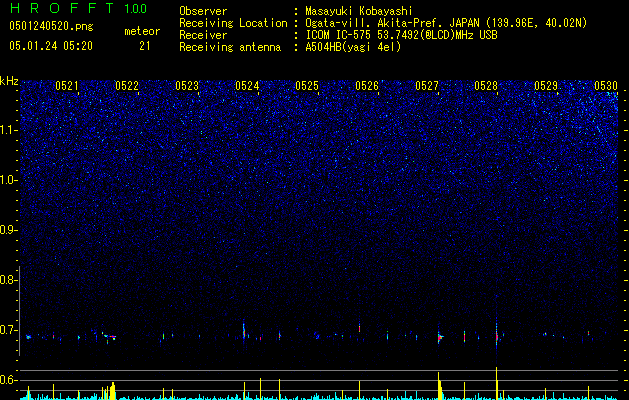Click the meteor count 21
Image resolution: width=629 pixels, height=400 pixels.
[x=145, y=46]
